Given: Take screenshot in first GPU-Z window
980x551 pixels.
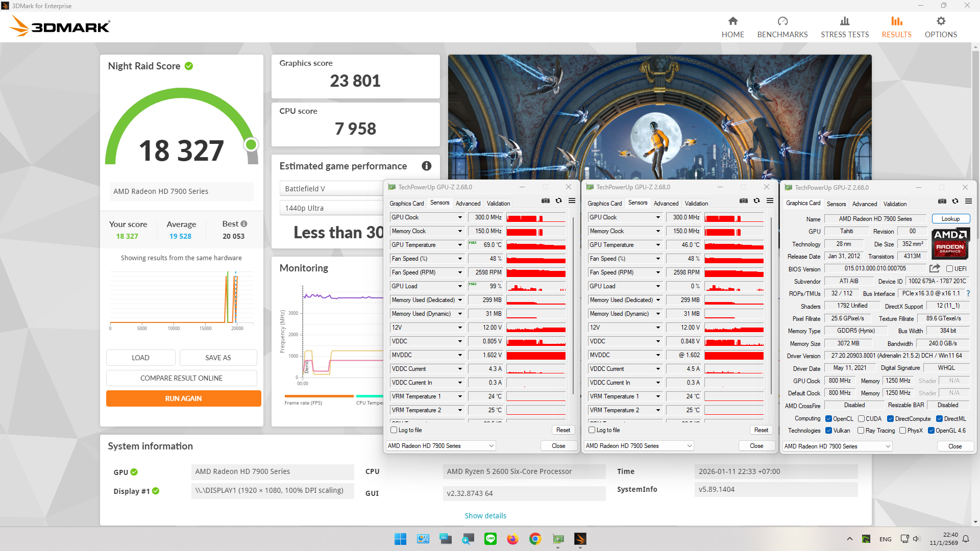Looking at the screenshot, I should (x=545, y=201).
